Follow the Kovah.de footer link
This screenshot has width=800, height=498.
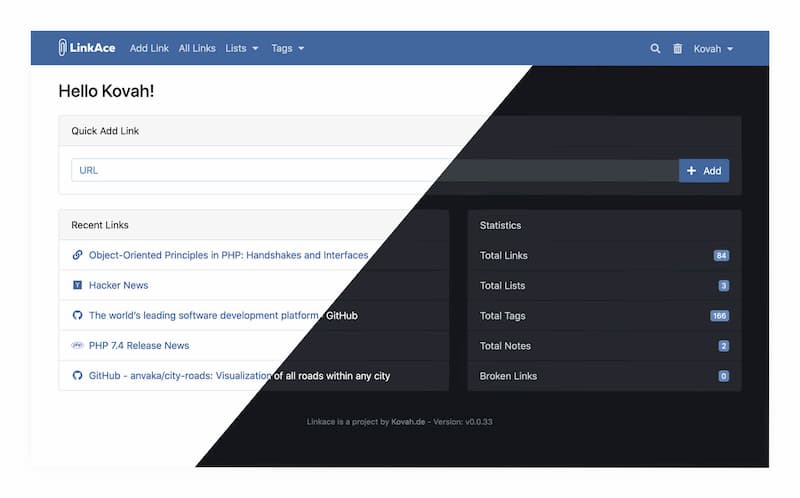408,421
